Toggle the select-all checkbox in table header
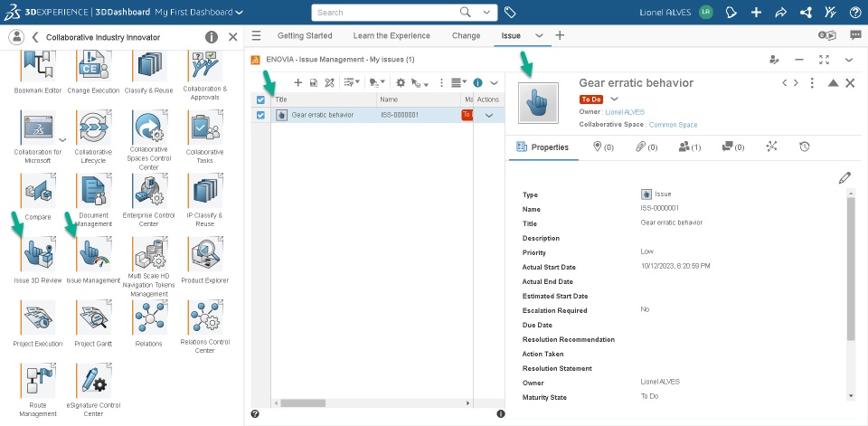 (x=260, y=99)
